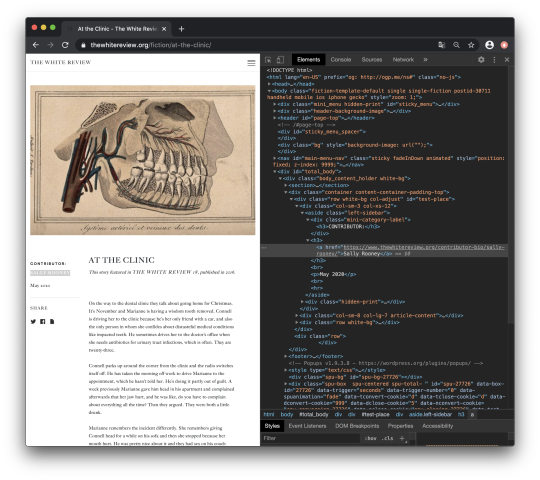Open the Properties pane tab

point(400,426)
